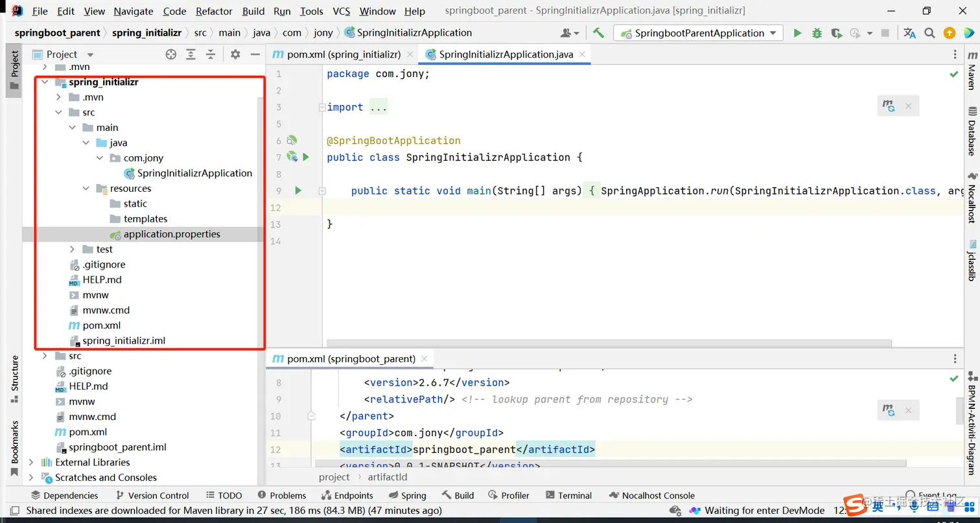The width and height of the screenshot is (980, 523).
Task: Open the Terminal tool window
Action: click(x=568, y=495)
